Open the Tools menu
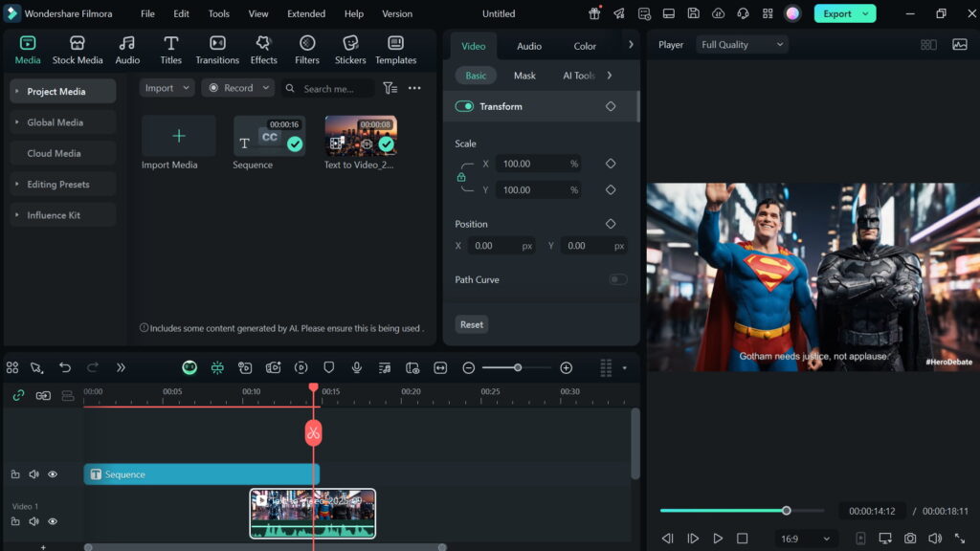The height and width of the screenshot is (551, 980). click(218, 13)
